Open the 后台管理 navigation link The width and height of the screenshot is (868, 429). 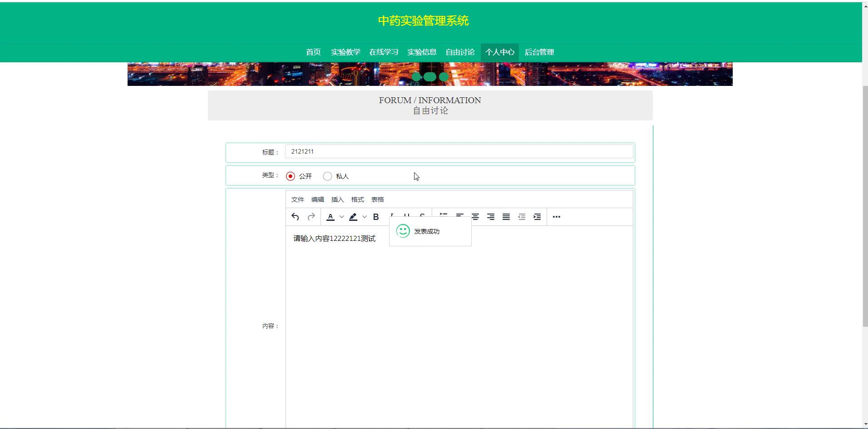tap(539, 52)
